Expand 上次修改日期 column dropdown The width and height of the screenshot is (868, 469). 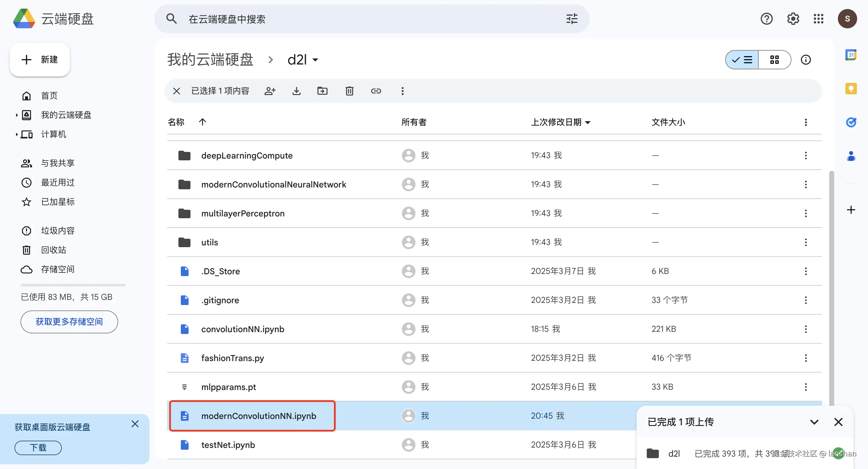[588, 122]
